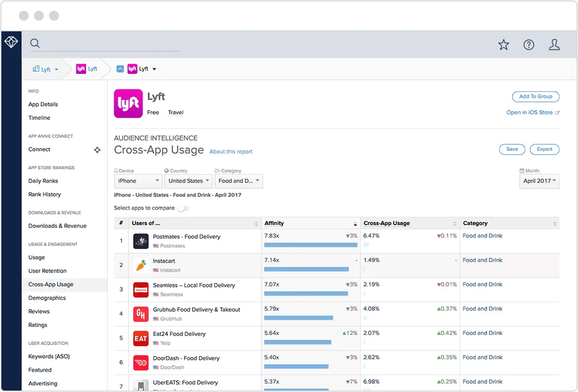Sort by the Affinity column
Screen dimensions: 578x392
(311, 223)
